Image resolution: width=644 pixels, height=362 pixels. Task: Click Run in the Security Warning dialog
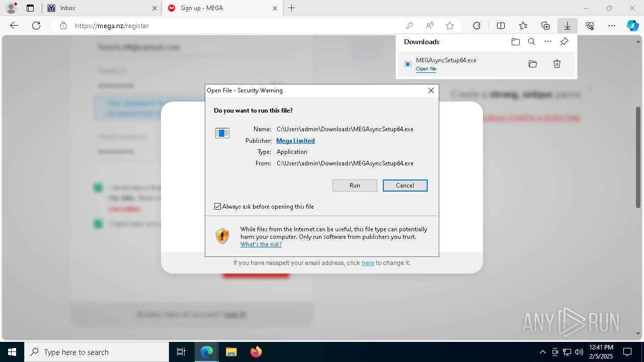tap(355, 186)
